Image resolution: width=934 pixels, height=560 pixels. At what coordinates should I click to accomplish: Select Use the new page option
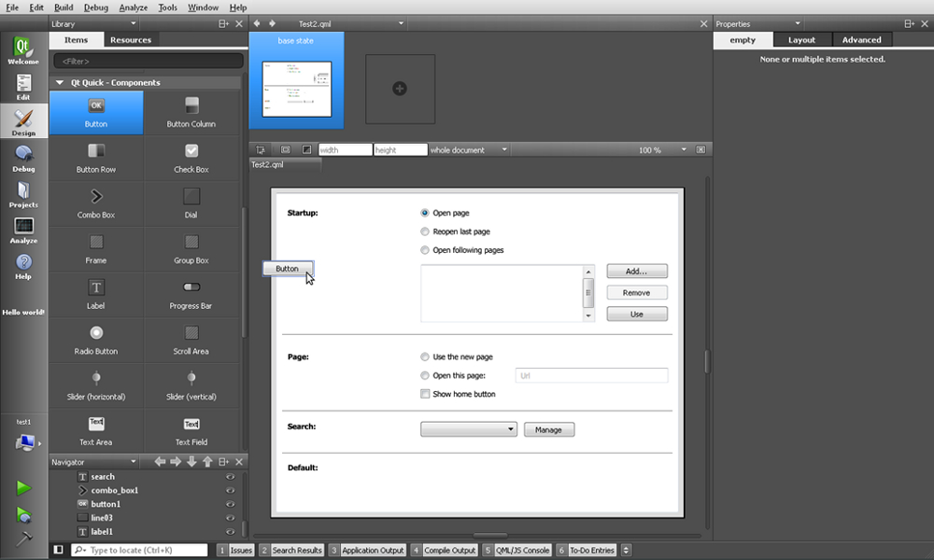click(425, 357)
